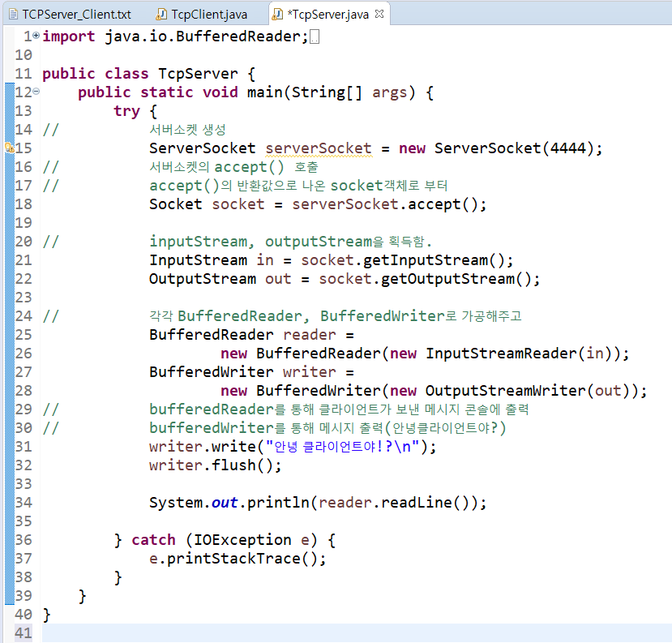
Task: Click the class name TcpServer on line 11
Action: [x=198, y=74]
